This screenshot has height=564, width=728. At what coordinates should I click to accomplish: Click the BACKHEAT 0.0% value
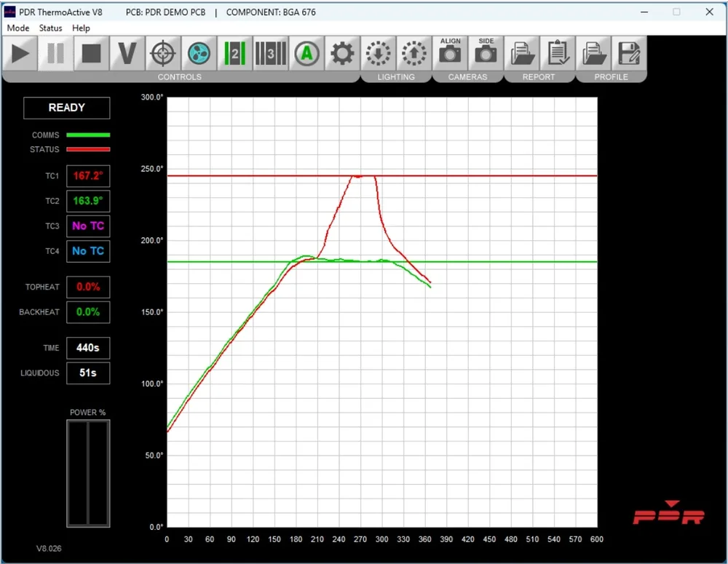click(x=88, y=312)
